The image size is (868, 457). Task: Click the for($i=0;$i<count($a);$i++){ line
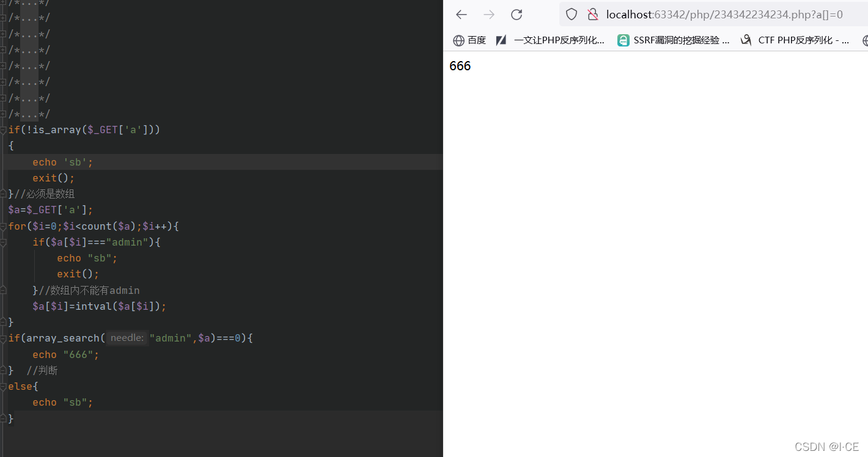94,226
